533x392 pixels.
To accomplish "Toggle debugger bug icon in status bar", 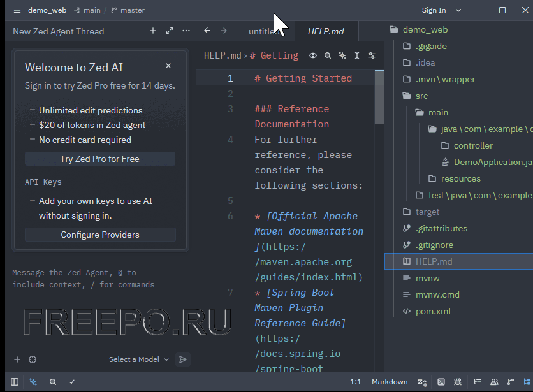I will pyautogui.click(x=458, y=382).
